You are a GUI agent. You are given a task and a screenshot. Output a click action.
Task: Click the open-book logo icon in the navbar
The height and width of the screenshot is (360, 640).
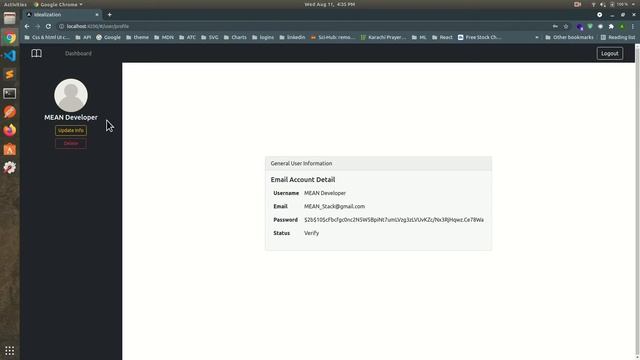point(36,53)
